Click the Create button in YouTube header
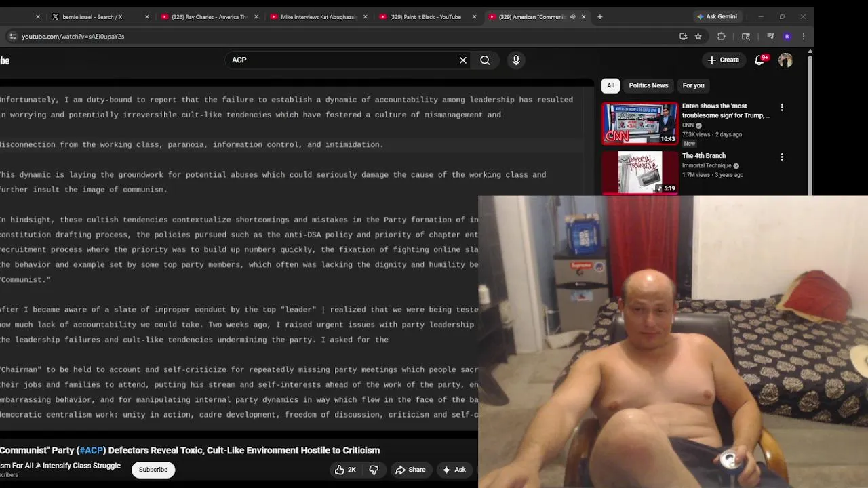Viewport: 868px width, 488px height. pyautogui.click(x=723, y=60)
